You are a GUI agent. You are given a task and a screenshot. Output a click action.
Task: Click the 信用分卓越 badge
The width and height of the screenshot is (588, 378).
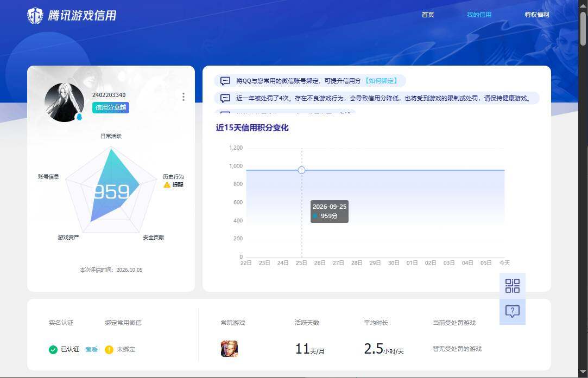[111, 107]
